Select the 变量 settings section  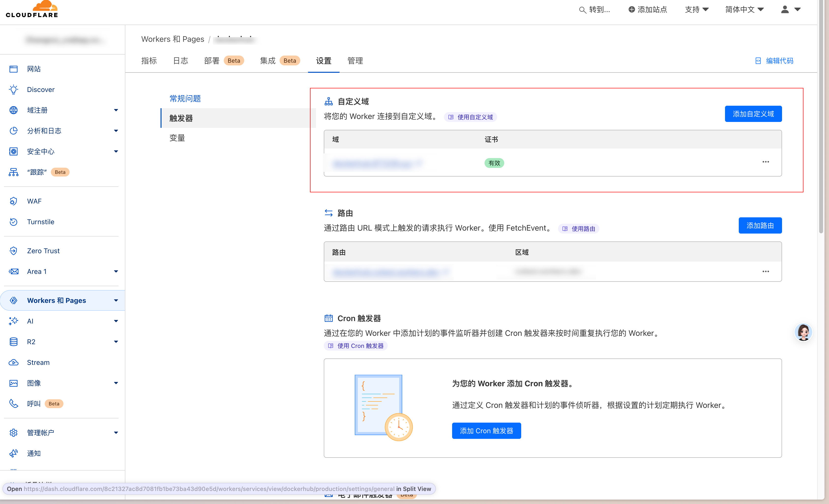[177, 138]
